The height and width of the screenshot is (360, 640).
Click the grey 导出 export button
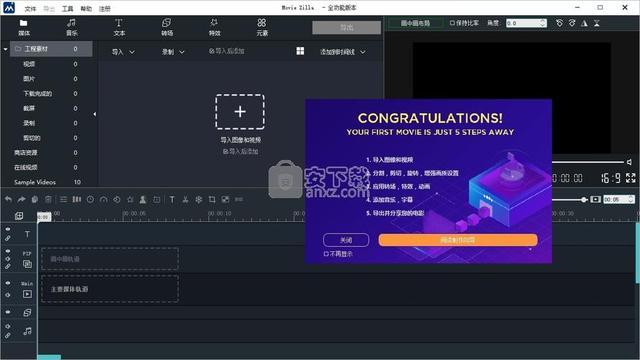[347, 27]
